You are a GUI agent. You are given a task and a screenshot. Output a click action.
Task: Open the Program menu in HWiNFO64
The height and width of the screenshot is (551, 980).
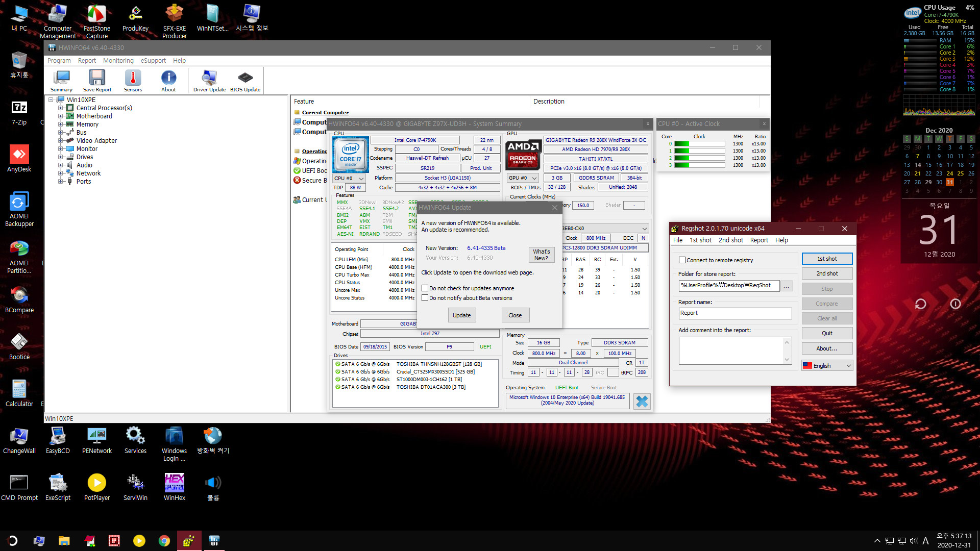pyautogui.click(x=59, y=61)
